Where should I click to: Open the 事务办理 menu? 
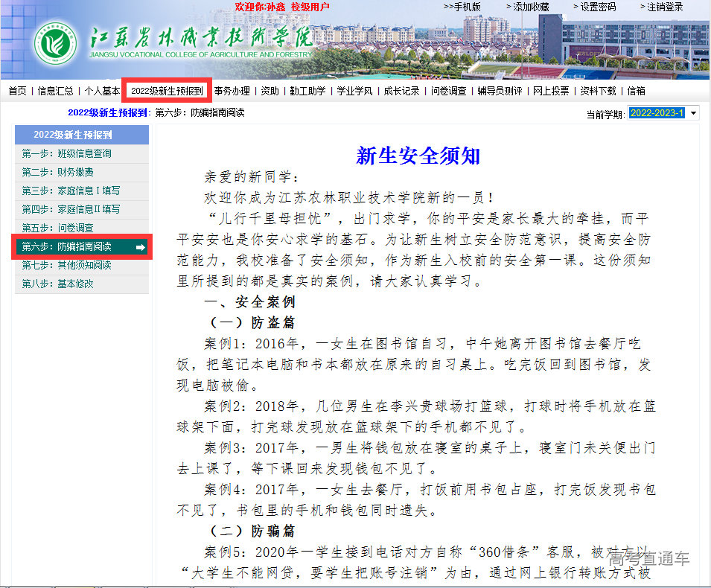coord(232,91)
